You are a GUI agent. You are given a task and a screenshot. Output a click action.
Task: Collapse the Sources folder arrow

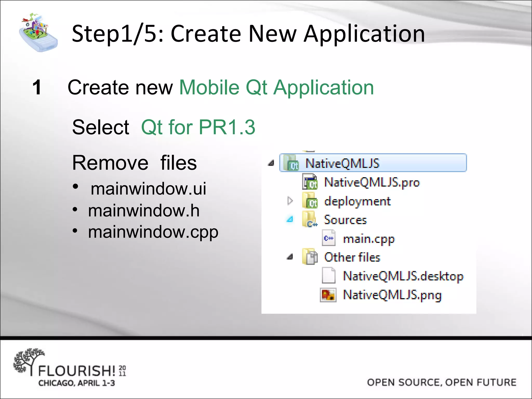(290, 220)
